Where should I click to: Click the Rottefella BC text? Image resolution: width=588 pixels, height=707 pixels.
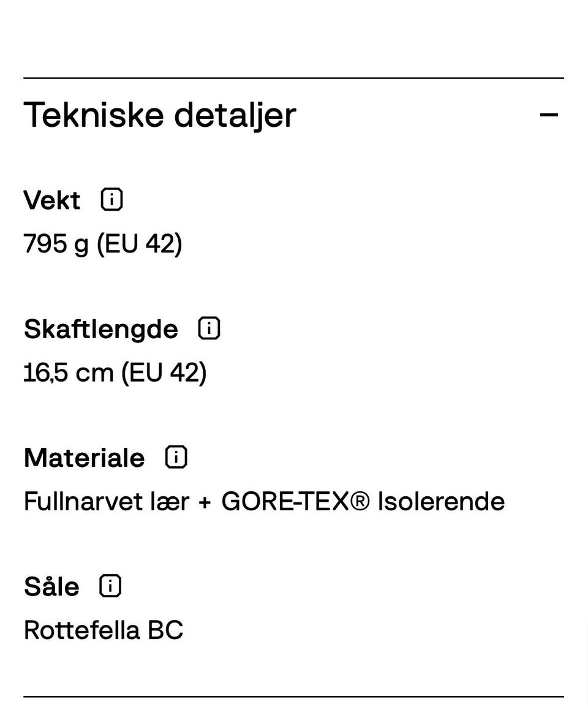click(103, 629)
